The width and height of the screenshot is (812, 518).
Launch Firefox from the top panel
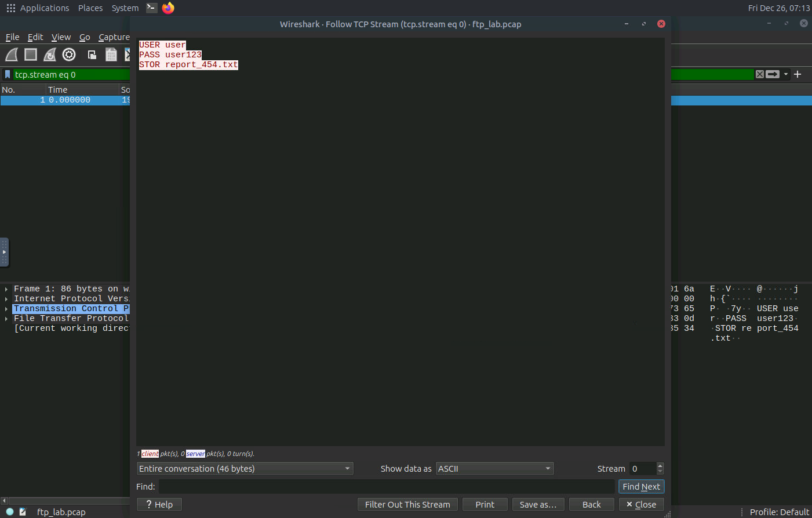(x=168, y=8)
